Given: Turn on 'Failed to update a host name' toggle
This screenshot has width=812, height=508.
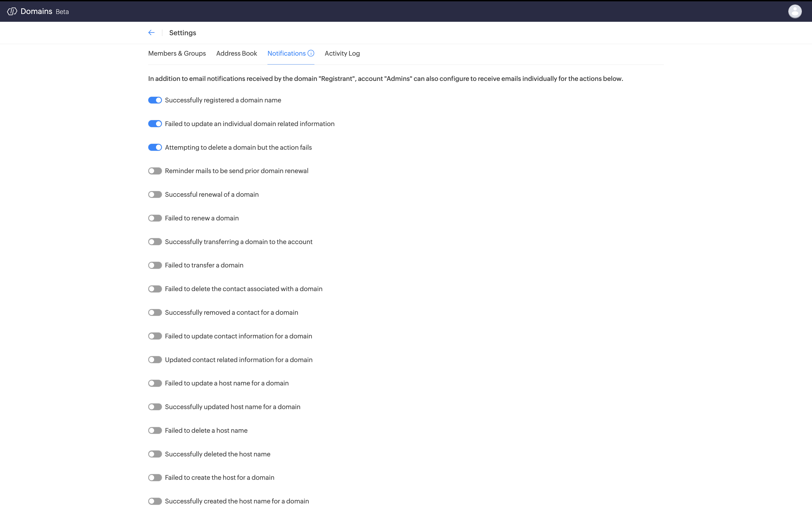Looking at the screenshot, I should click(155, 383).
